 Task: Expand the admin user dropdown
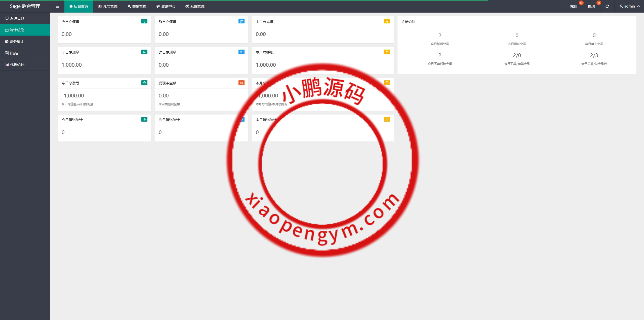click(630, 6)
